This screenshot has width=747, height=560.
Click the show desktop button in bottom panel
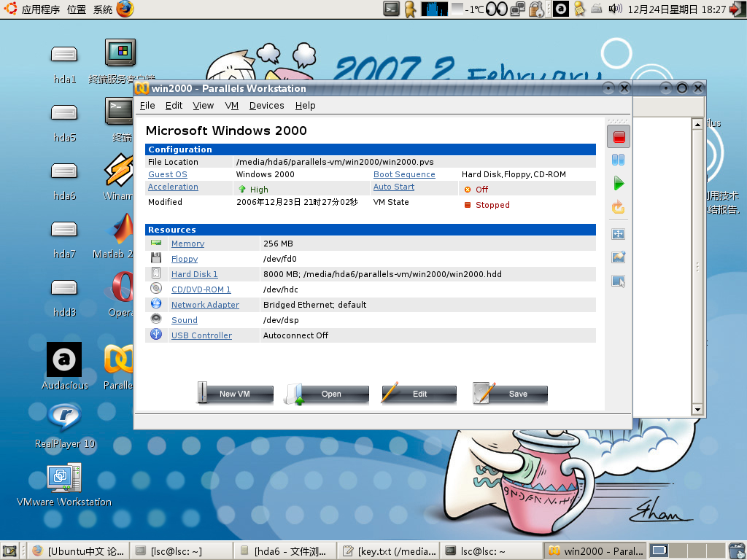pos(9,551)
